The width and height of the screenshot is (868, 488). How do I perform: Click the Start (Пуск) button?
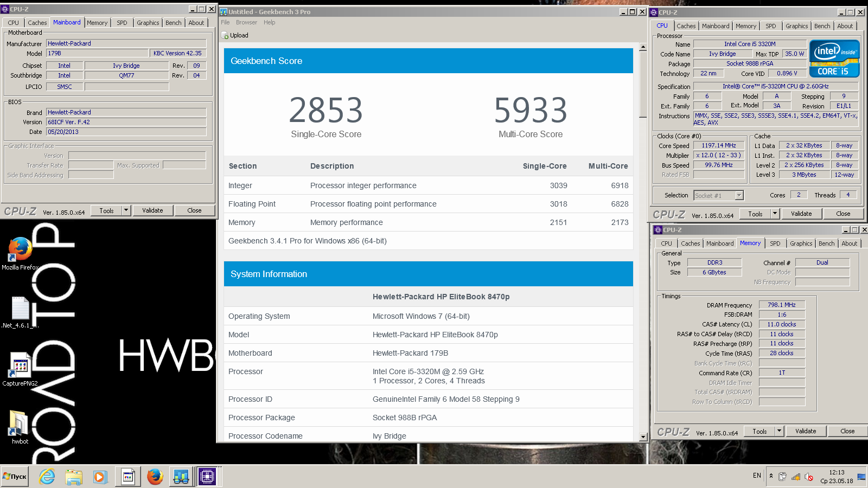(x=15, y=477)
